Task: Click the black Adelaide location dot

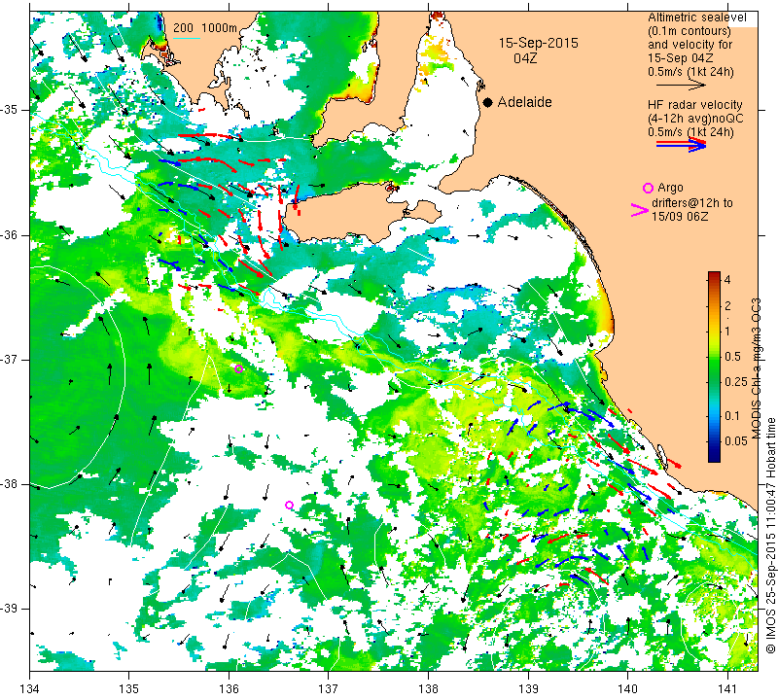Action: [x=488, y=102]
